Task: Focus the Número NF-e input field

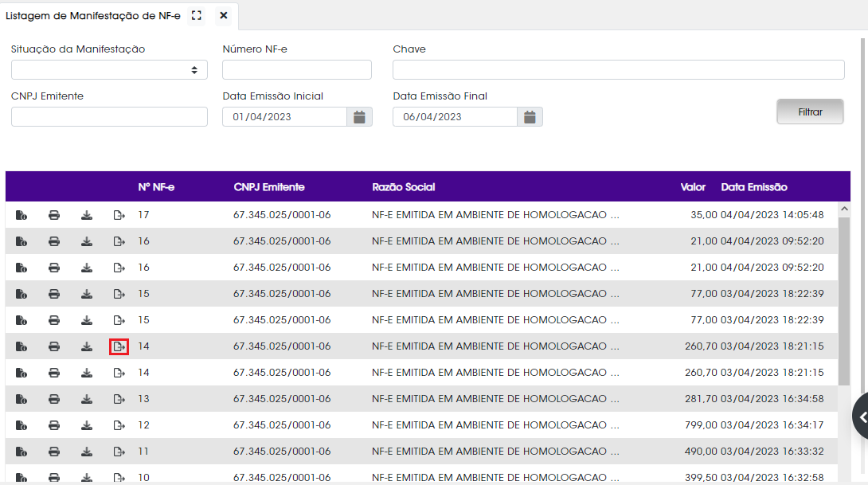Action: 297,70
